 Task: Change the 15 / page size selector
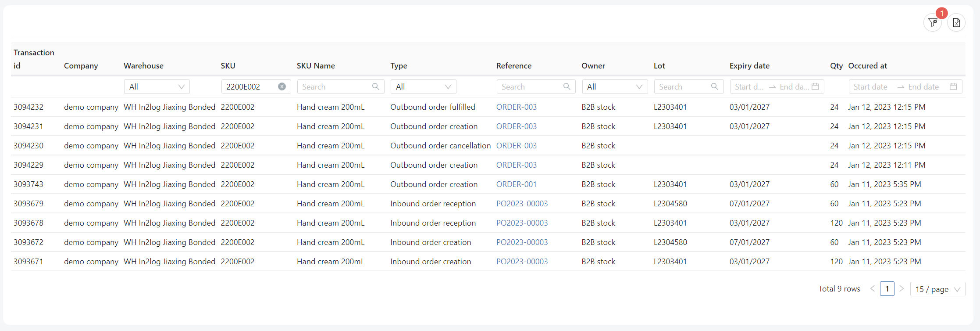937,289
